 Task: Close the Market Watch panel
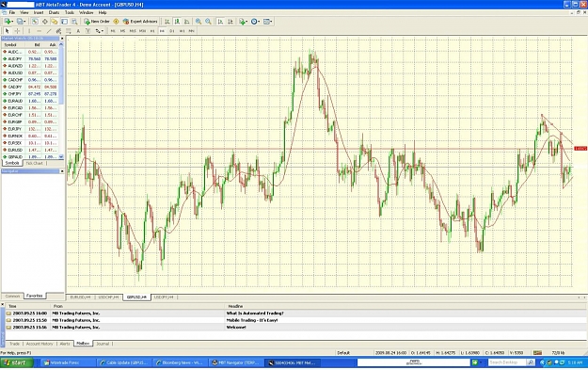click(62, 39)
